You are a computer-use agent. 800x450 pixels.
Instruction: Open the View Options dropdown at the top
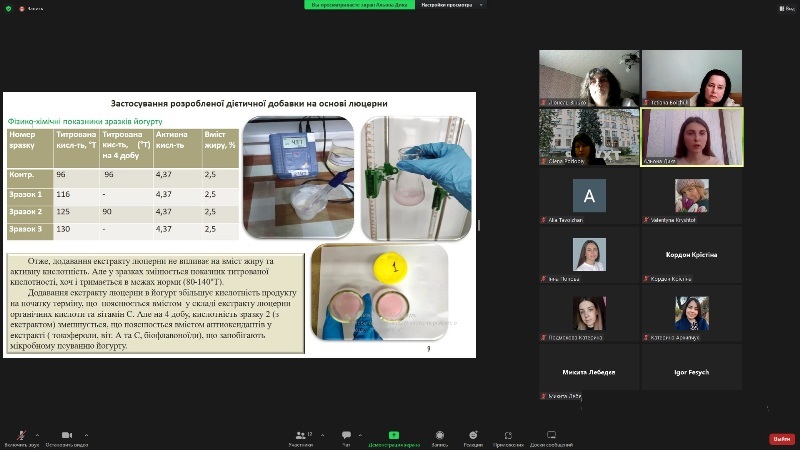tap(451, 5)
